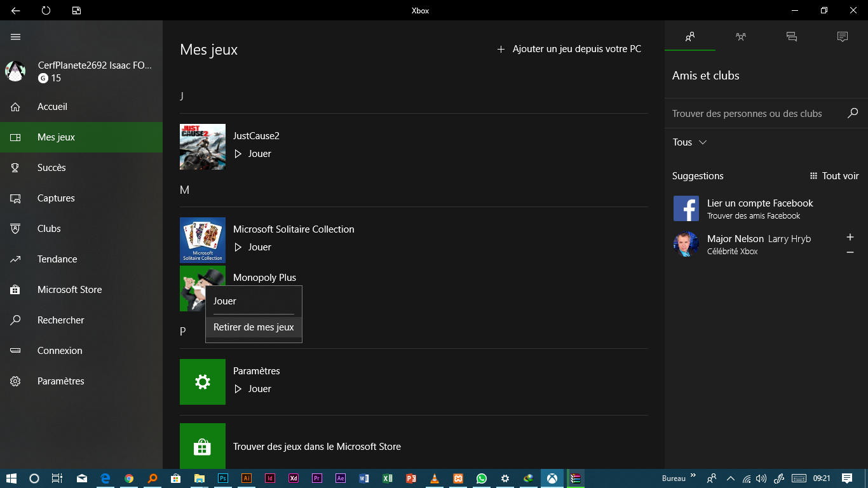Screen dimensions: 868x488
Task: Open Clubs in the sidebar
Action: [81, 229]
